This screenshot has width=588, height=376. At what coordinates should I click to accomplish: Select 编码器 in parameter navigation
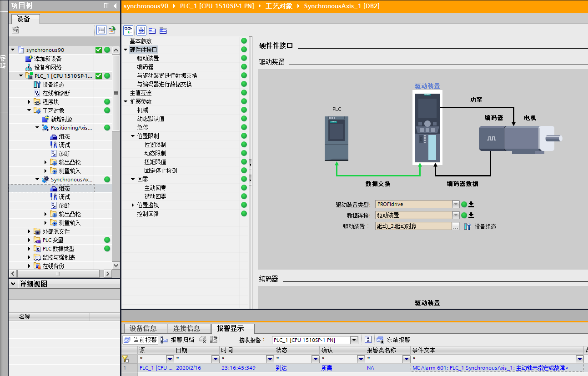click(146, 67)
